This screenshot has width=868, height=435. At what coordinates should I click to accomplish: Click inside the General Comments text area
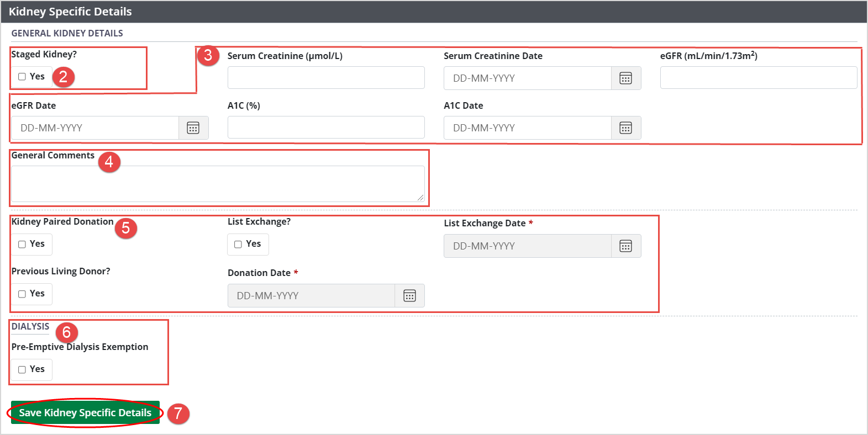(x=218, y=184)
